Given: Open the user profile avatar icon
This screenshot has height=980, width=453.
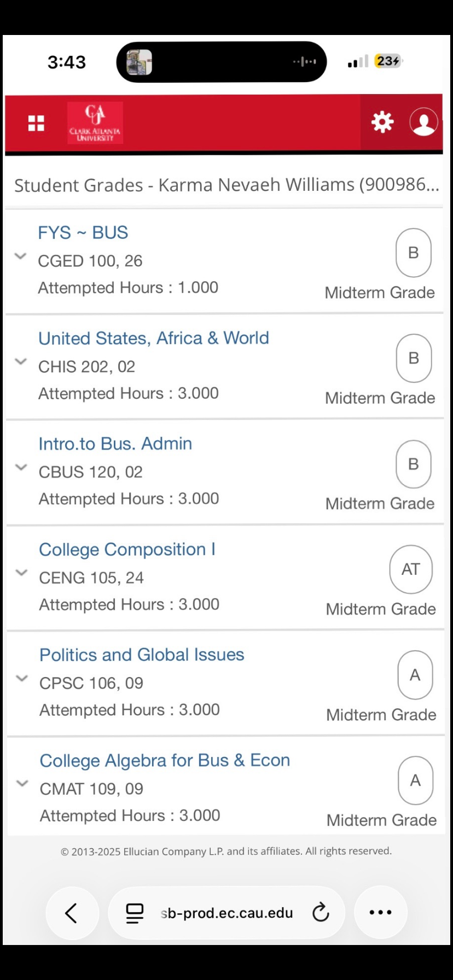Looking at the screenshot, I should (424, 122).
